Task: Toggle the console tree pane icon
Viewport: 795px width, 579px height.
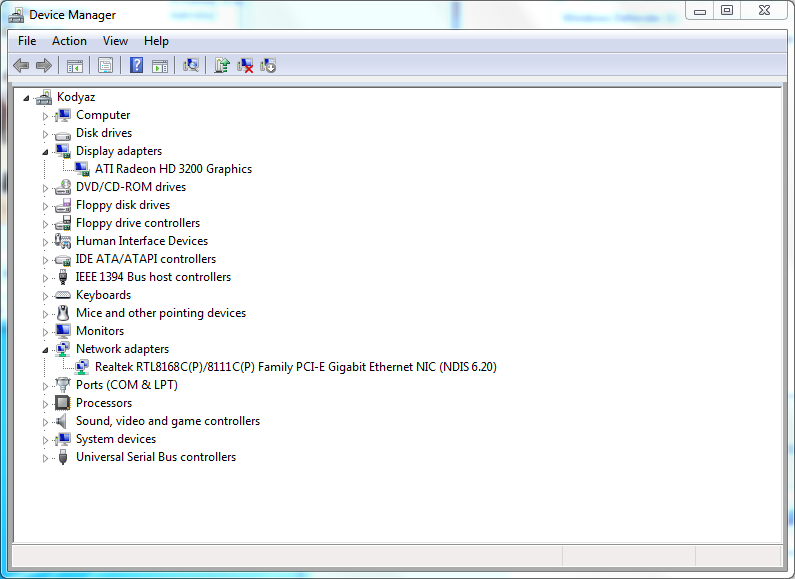Action: point(75,65)
